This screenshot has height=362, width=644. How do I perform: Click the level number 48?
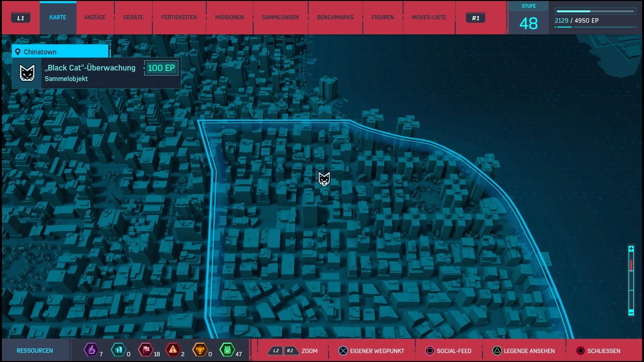click(x=529, y=23)
